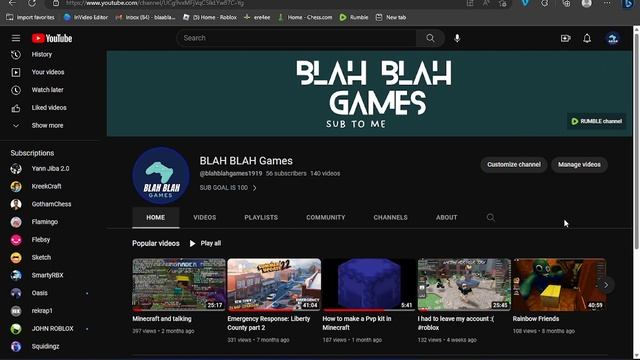
Task: Click the search magnifier button
Action: tap(430, 38)
